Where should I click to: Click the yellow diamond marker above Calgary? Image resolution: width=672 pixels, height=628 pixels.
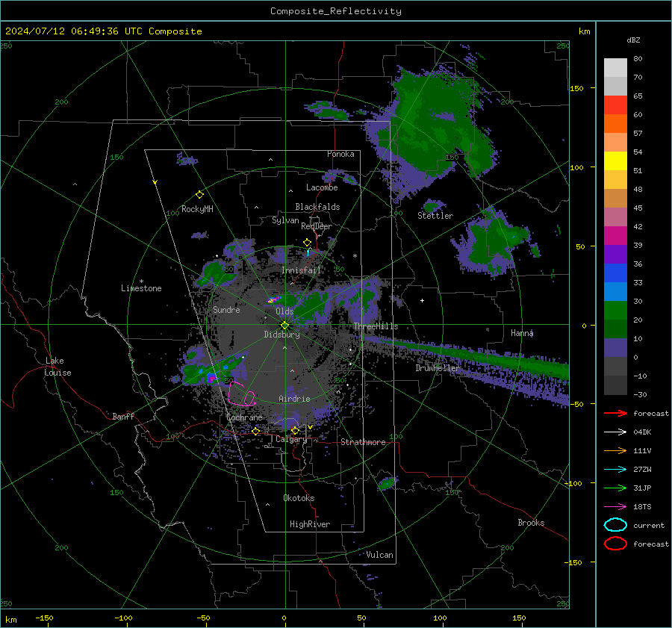295,430
